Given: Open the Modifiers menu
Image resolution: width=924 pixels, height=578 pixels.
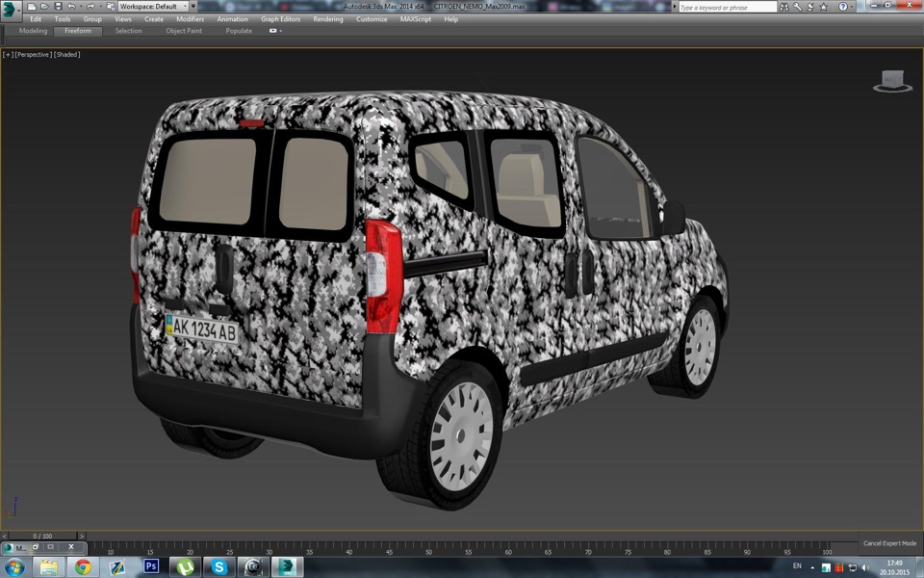Looking at the screenshot, I should click(190, 19).
